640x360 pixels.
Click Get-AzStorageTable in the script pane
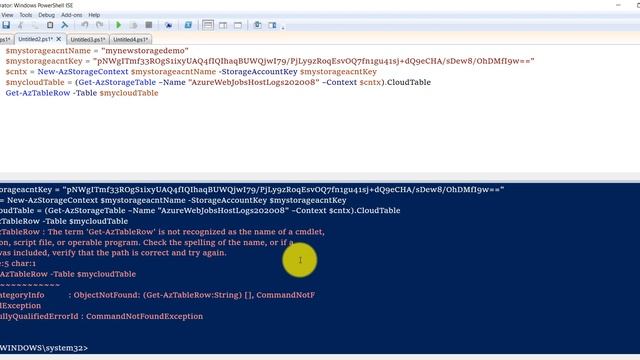coord(117,82)
